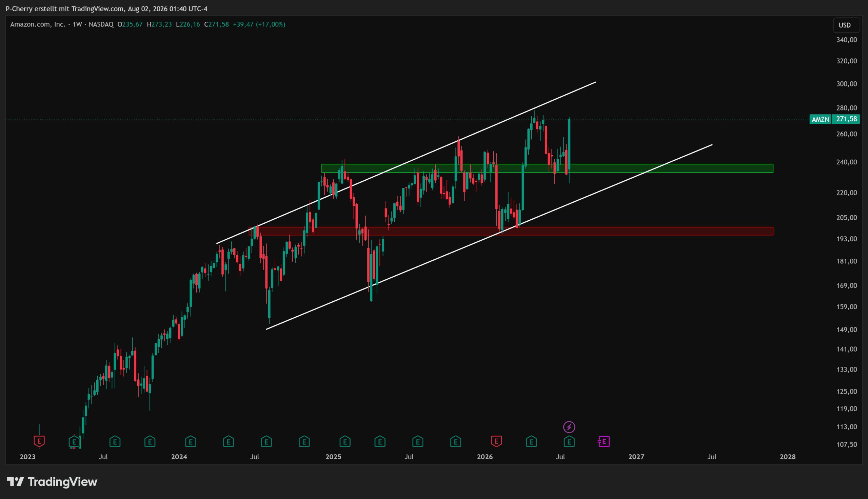This screenshot has height=499, width=868.
Task: Click the Amazon.com, Inc. symbol title
Action: (38, 24)
